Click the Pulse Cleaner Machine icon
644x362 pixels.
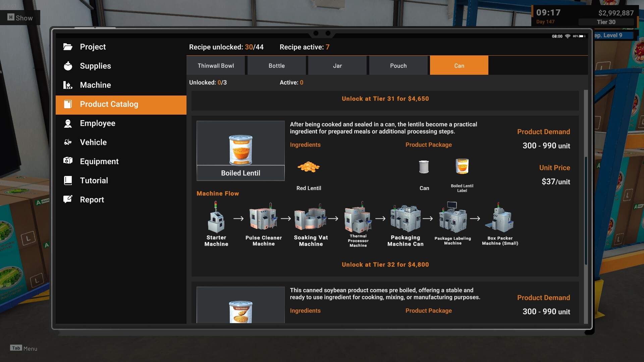(263, 218)
